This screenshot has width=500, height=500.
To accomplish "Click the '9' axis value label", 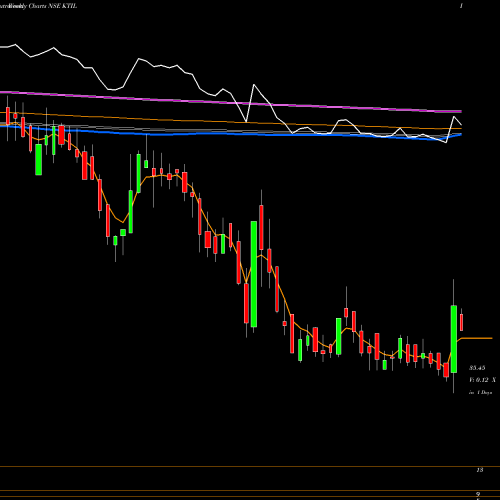I will click(x=478, y=494).
